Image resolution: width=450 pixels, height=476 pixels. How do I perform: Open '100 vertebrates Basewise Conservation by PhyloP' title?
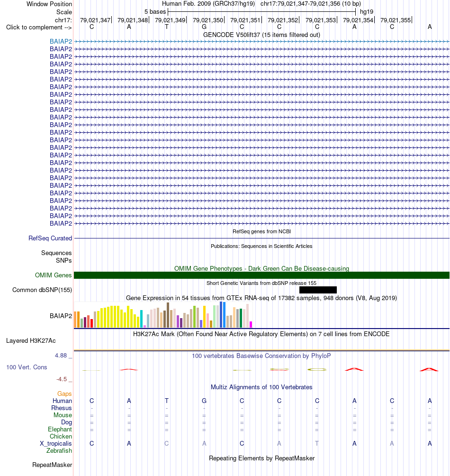tap(261, 356)
